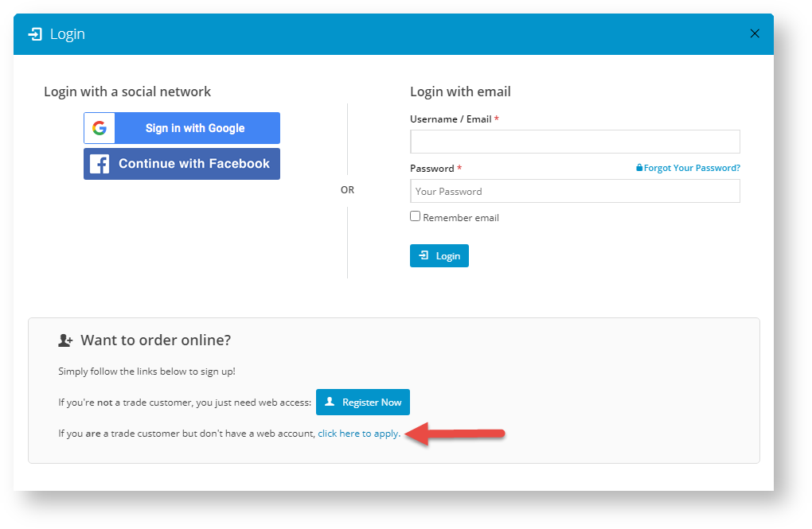Submit with the blue Login button
This screenshot has height=529, width=812.
(x=439, y=255)
